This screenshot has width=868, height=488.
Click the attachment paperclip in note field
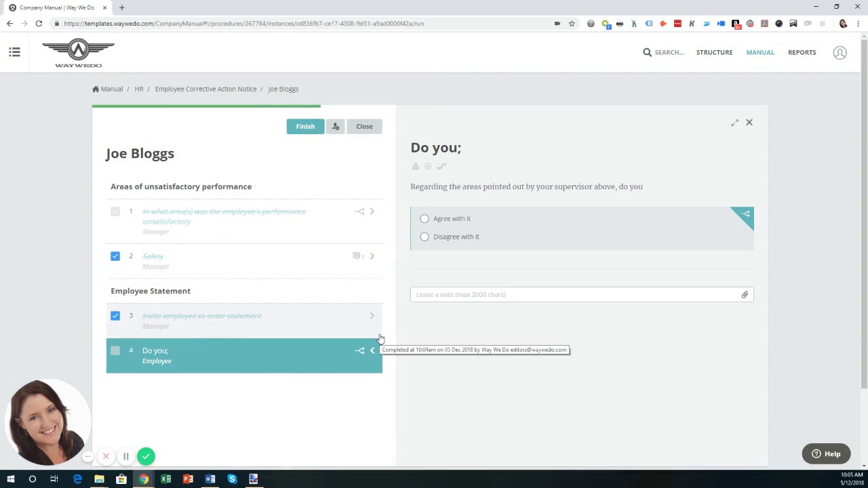(x=745, y=295)
